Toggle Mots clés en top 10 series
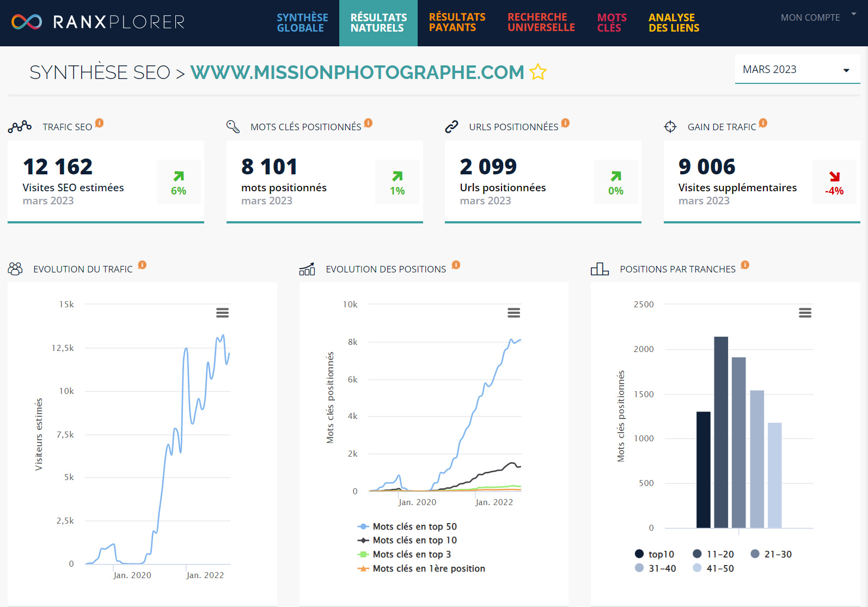868x607 pixels. tap(407, 540)
